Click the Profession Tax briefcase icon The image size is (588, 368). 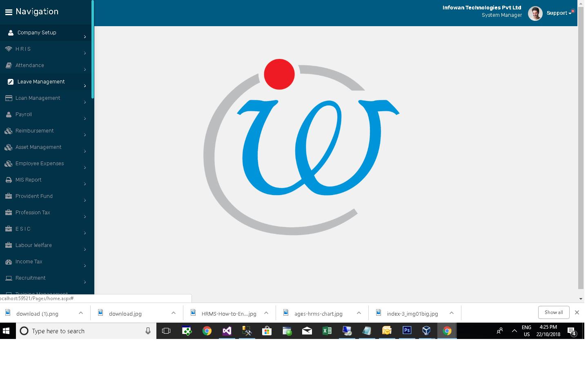pos(9,213)
